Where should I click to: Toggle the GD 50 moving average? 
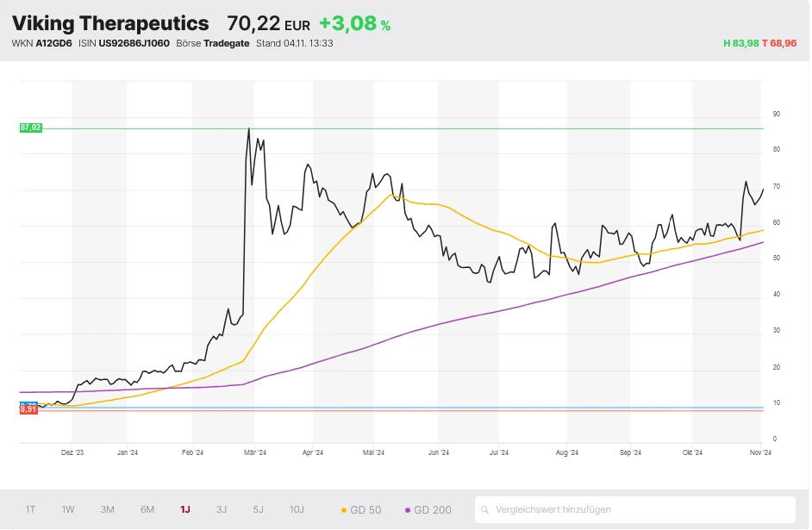(x=360, y=509)
